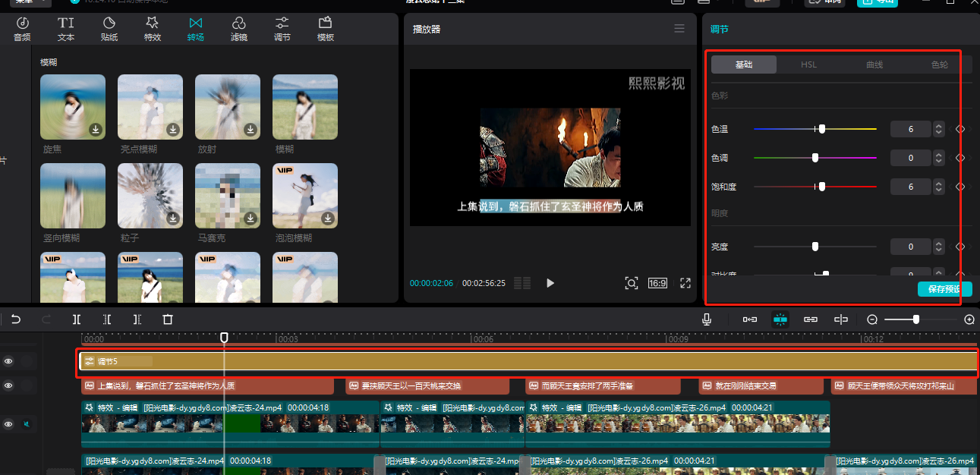980x475 pixels.
Task: Toggle auto snapping in timeline
Action: (x=780, y=319)
